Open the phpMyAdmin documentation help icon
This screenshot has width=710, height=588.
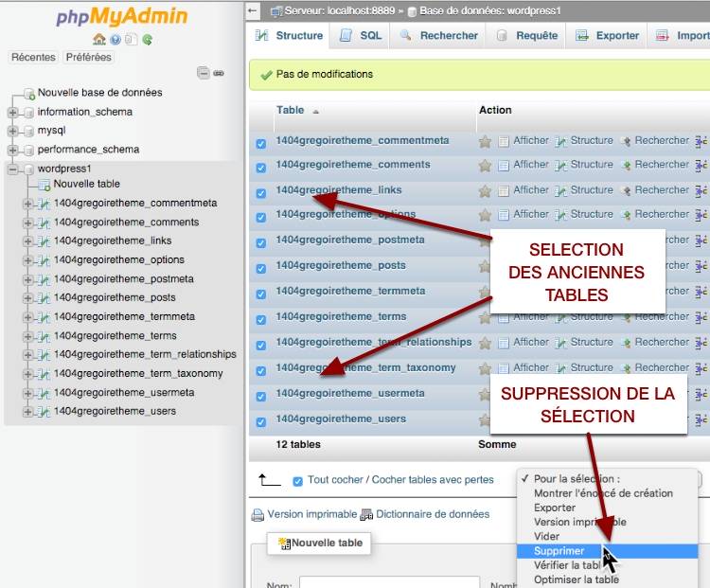115,40
